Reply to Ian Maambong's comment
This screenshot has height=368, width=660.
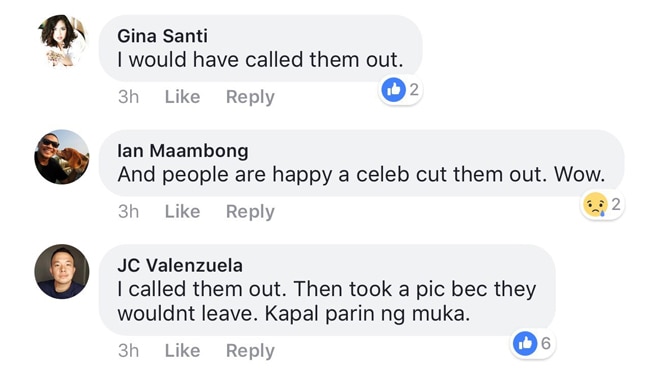250,212
